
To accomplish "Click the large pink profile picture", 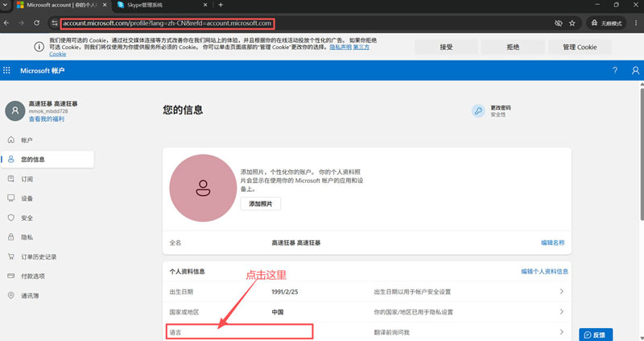I will (203, 188).
